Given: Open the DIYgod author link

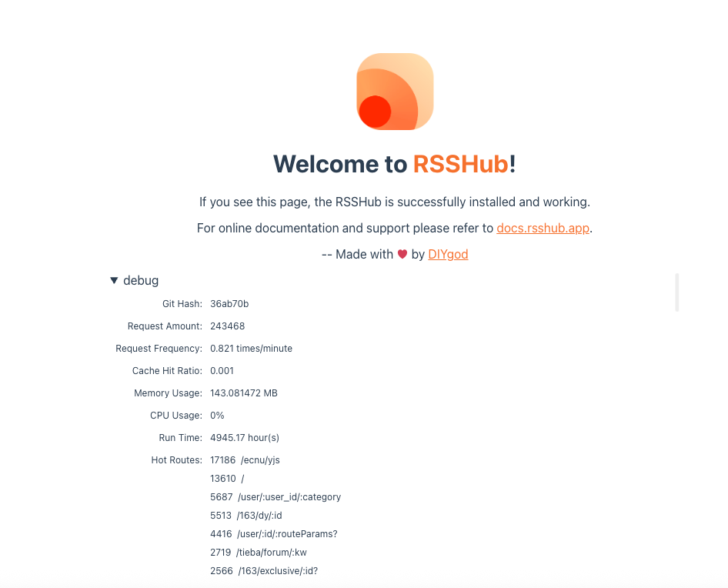Looking at the screenshot, I should (448, 254).
